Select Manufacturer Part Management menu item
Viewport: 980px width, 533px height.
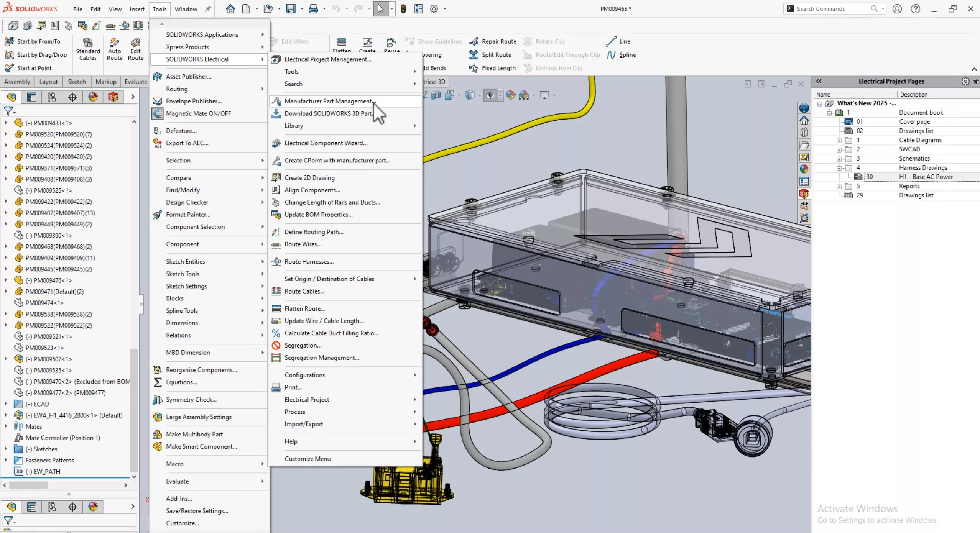tap(345, 101)
